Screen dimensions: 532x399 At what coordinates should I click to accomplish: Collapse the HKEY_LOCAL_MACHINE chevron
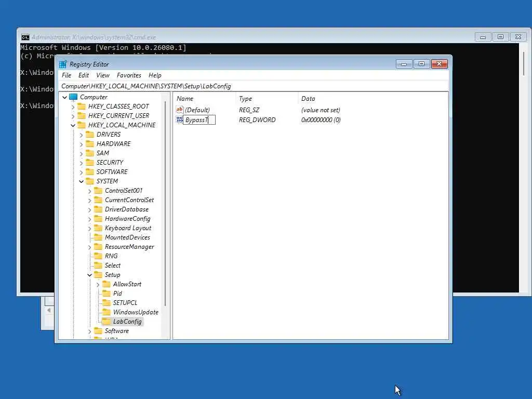(73, 126)
